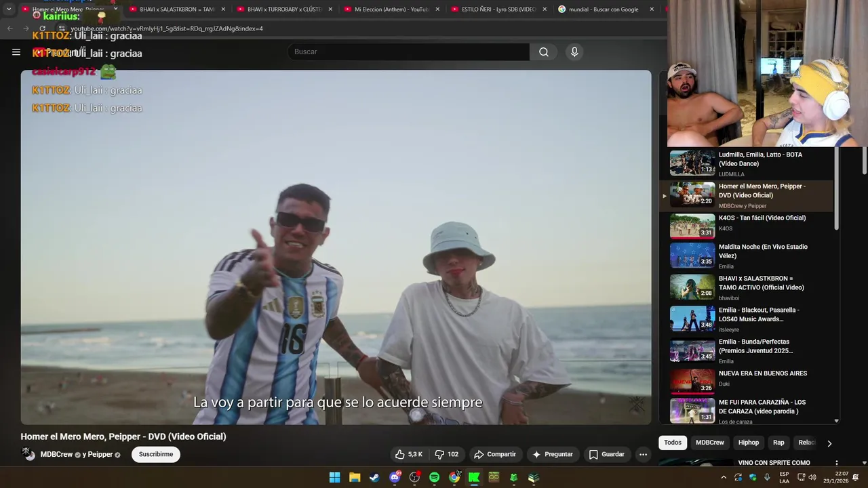Screen dimensions: 868x488
Task: Show more filter chips with right chevron
Action: point(829,443)
